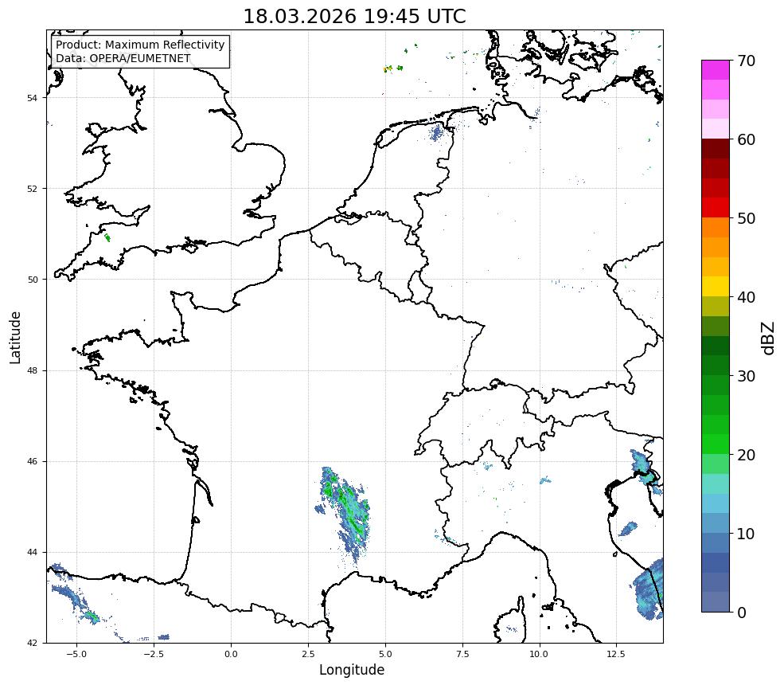
Task: Click the title "18.03.2026 19:45 UTC"
Action: click(x=354, y=17)
